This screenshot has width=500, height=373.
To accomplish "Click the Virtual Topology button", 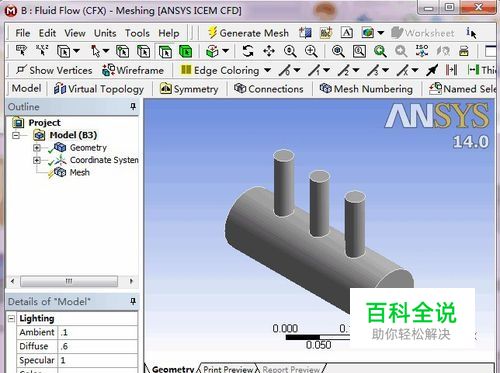I will (x=99, y=89).
